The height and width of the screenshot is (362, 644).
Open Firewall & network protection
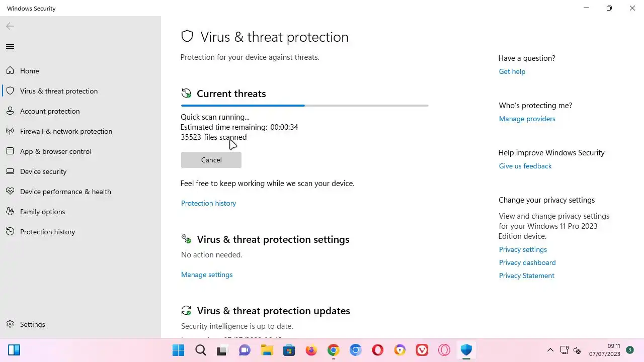pos(66,131)
